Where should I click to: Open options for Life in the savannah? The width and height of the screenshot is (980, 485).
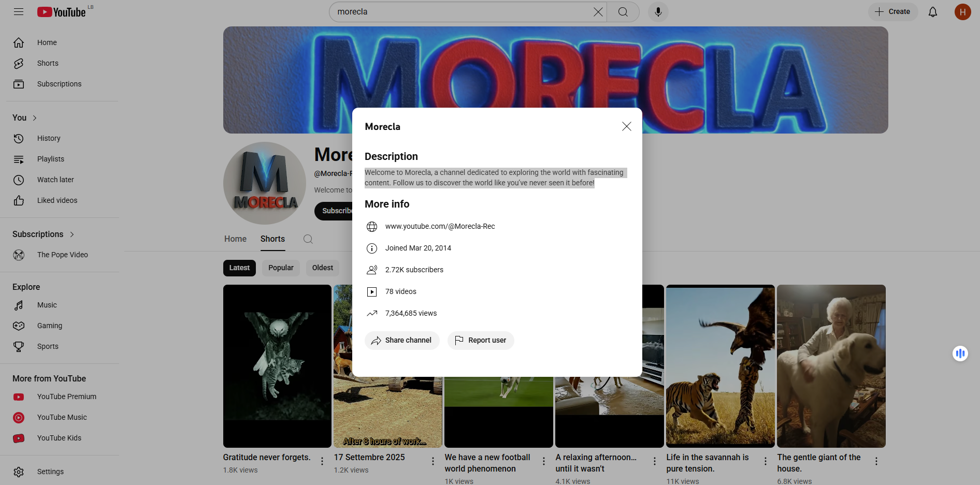pyautogui.click(x=766, y=461)
